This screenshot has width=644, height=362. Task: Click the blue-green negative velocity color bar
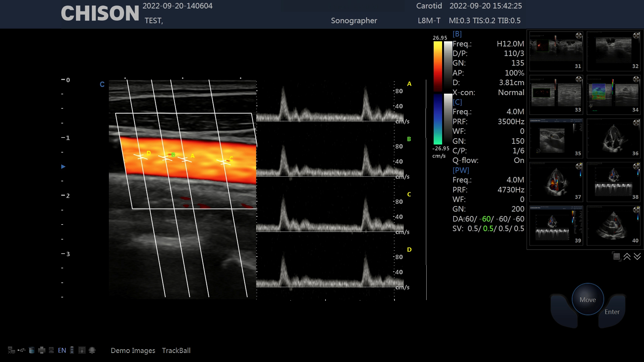[x=438, y=119]
